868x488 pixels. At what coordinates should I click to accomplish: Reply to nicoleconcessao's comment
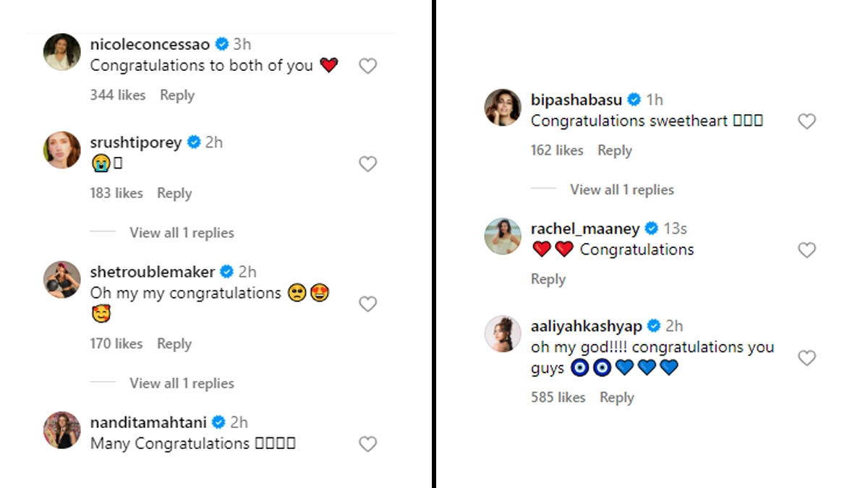[177, 95]
